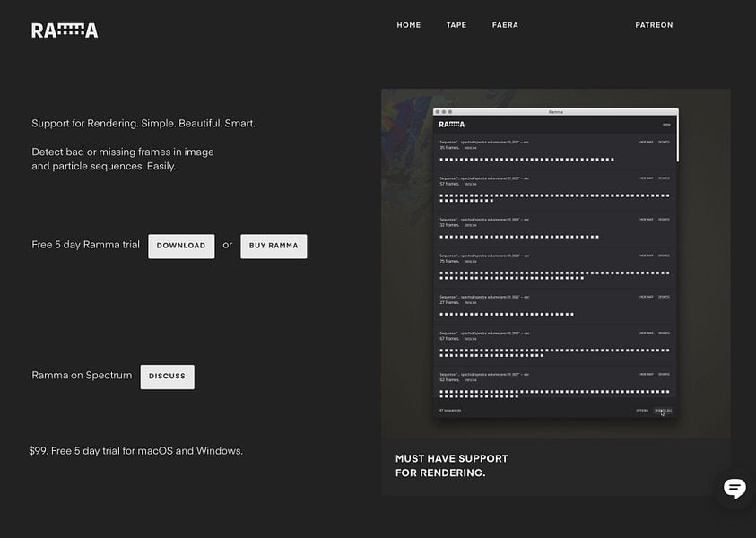This screenshot has width=756, height=538.
Task: Rescan the 35 frames sequence
Action: (x=471, y=148)
